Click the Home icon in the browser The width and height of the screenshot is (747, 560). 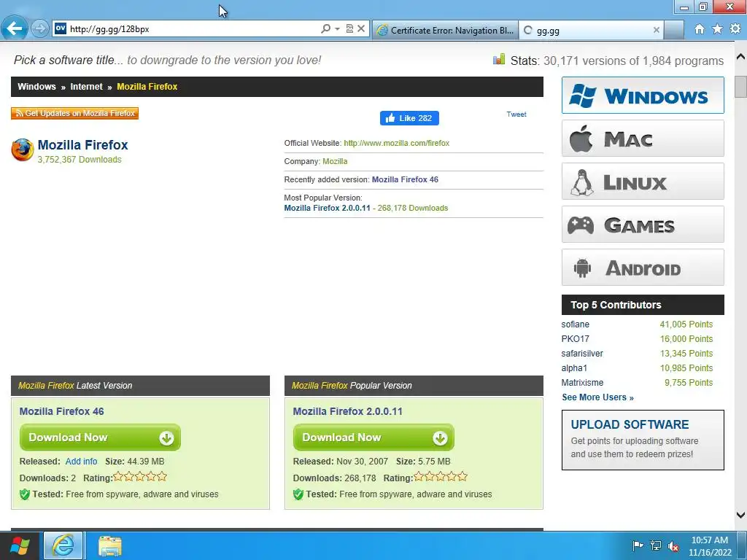tap(699, 29)
